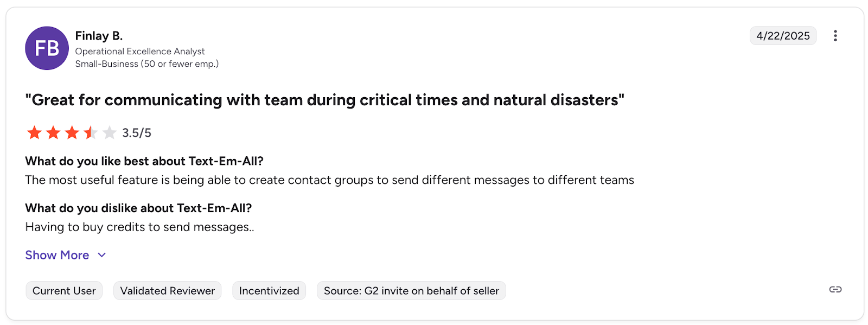
Task: Click the Show More link
Action: pyautogui.click(x=57, y=255)
